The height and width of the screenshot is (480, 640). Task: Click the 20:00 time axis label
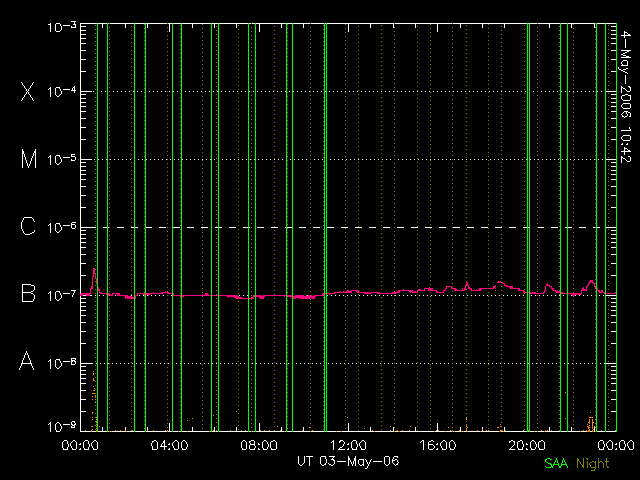[527, 445]
